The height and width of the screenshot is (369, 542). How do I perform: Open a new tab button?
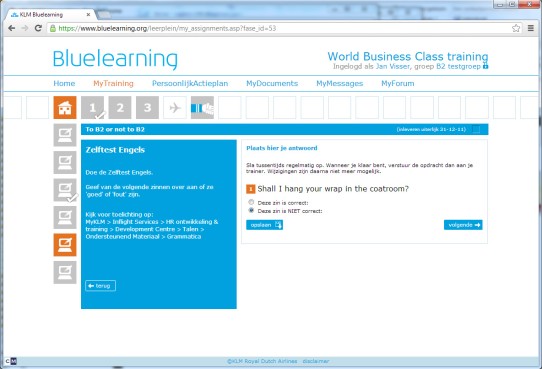pos(105,15)
